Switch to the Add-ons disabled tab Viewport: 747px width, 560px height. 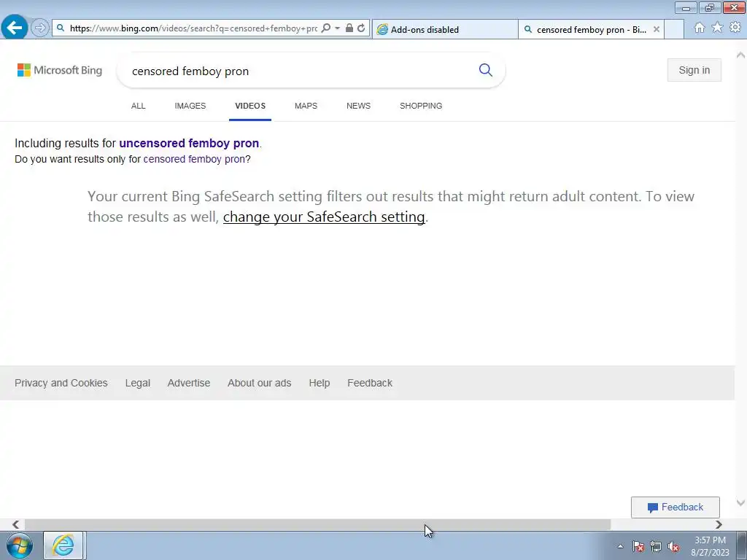[445, 29]
